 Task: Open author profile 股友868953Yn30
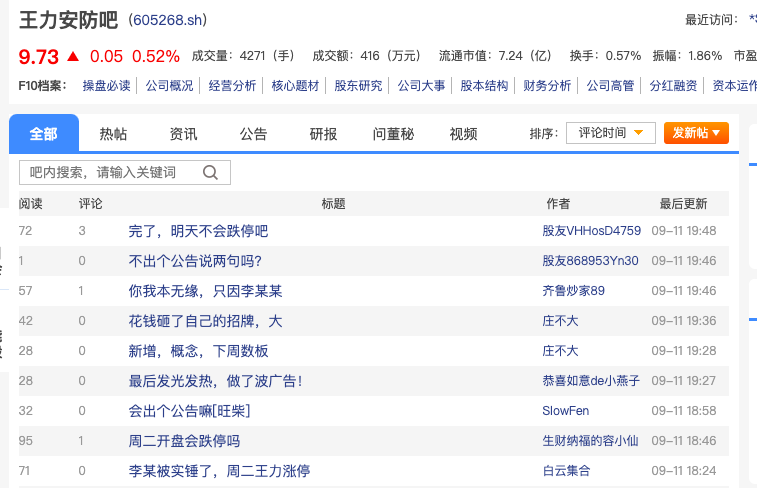[590, 261]
